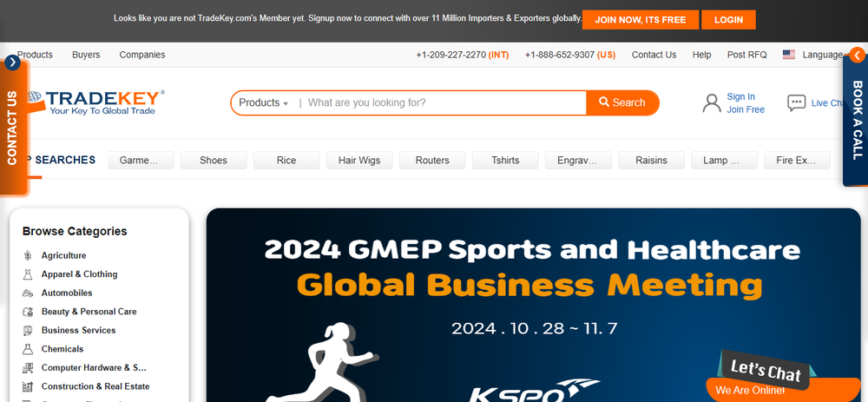Open the Construction & Real Estate category
This screenshot has height=402, width=868.
(95, 386)
